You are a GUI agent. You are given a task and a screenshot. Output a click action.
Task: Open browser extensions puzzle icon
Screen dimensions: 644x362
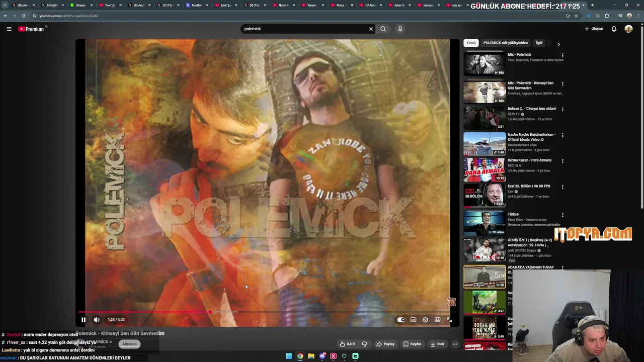point(607,16)
